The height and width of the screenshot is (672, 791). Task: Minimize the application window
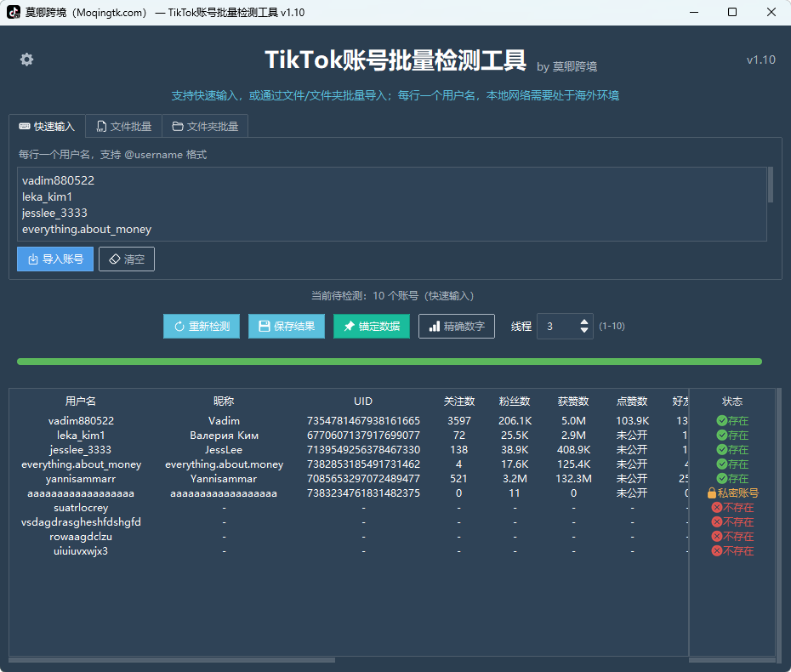click(694, 12)
